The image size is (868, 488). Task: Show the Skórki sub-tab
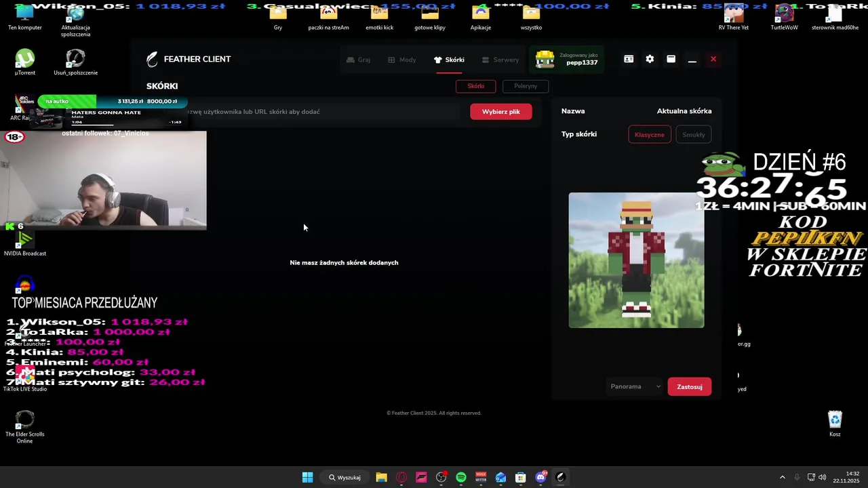tap(476, 86)
